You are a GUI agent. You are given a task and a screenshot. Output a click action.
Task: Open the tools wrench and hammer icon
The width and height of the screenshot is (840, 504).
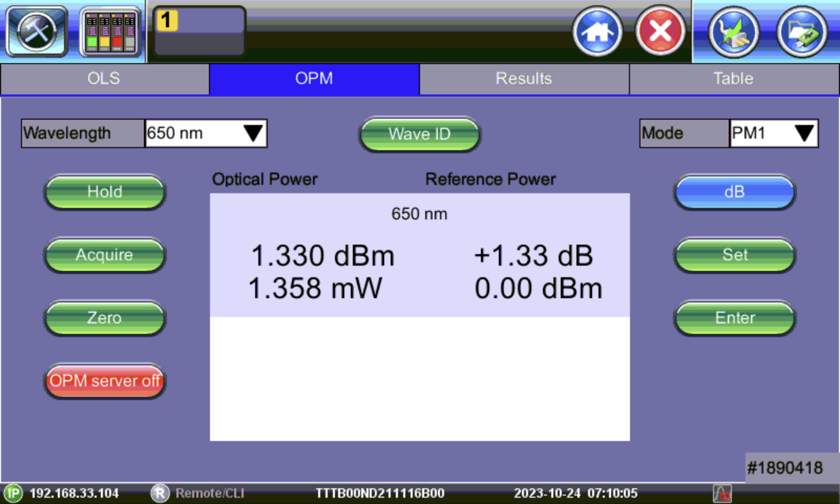36,31
